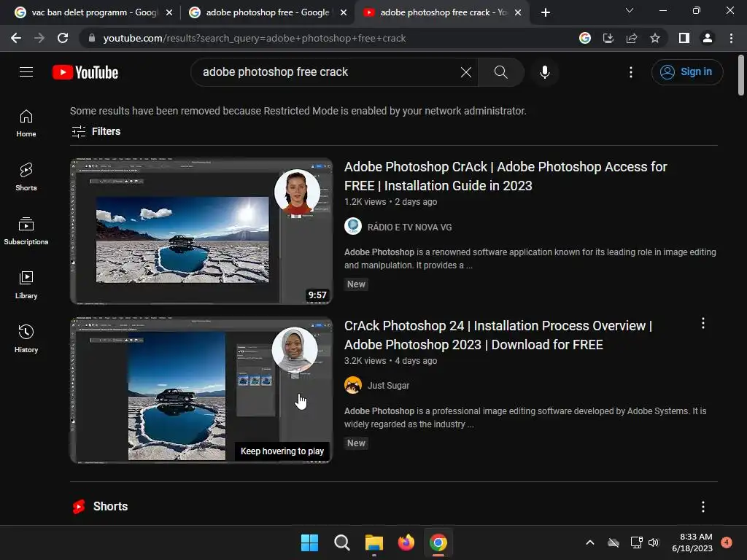Image resolution: width=747 pixels, height=560 pixels.
Task: Open History in the sidebar
Action: [x=26, y=338]
